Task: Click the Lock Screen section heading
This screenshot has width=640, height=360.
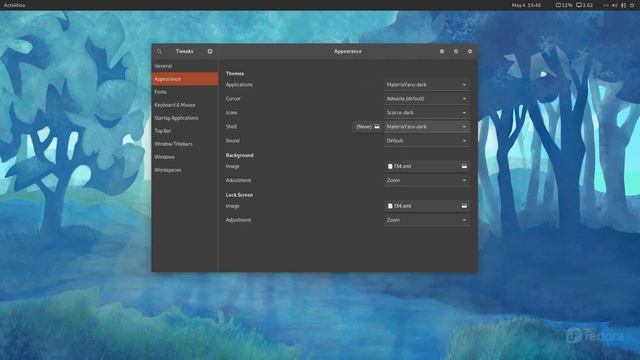Action: point(239,195)
